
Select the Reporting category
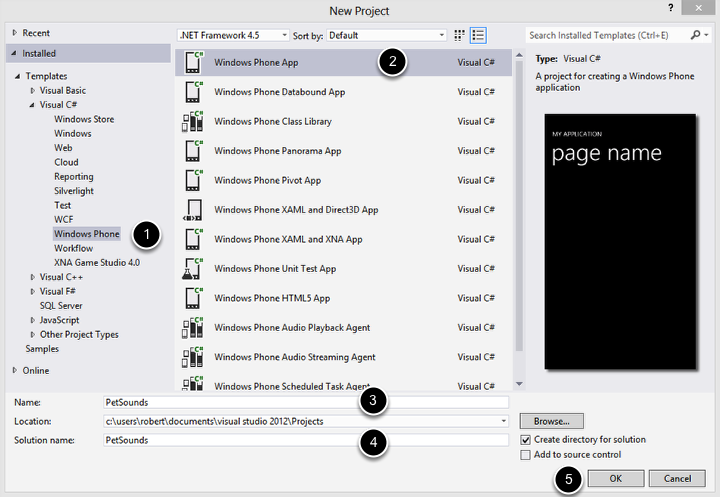click(x=73, y=177)
